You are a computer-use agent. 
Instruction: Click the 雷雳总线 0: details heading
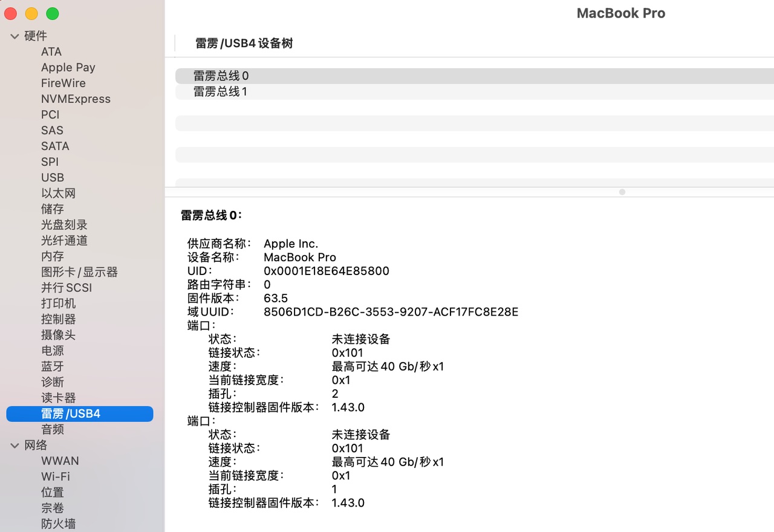[x=211, y=216]
